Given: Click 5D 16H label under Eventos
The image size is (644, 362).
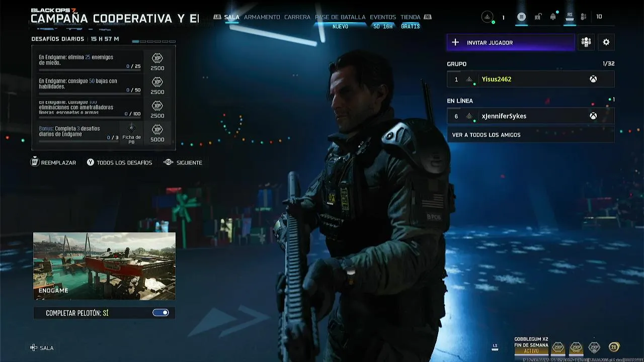Looking at the screenshot, I should pos(383,27).
